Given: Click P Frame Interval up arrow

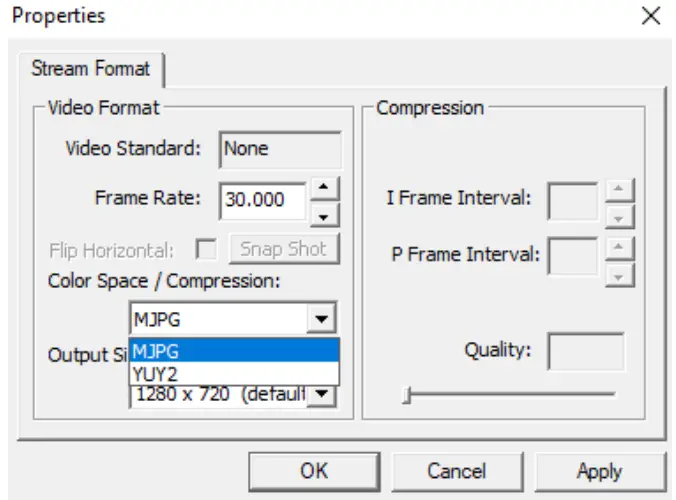Looking at the screenshot, I should coord(620,244).
